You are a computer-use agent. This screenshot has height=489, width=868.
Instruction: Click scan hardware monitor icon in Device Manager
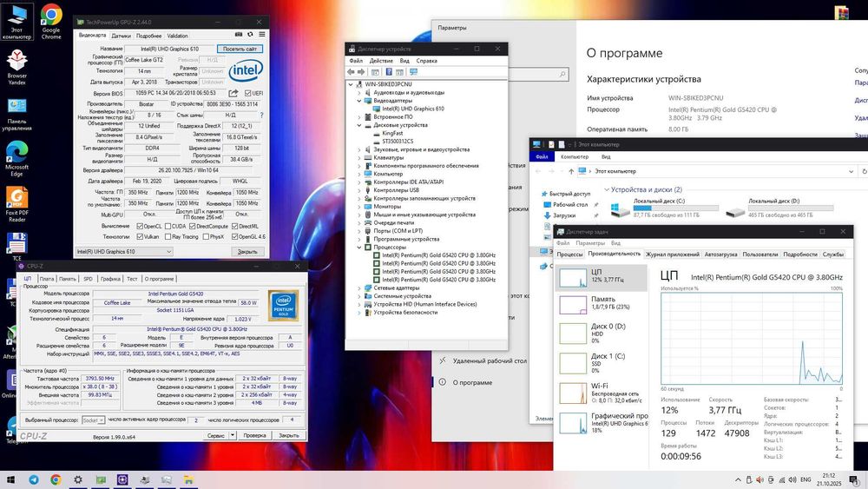click(413, 72)
